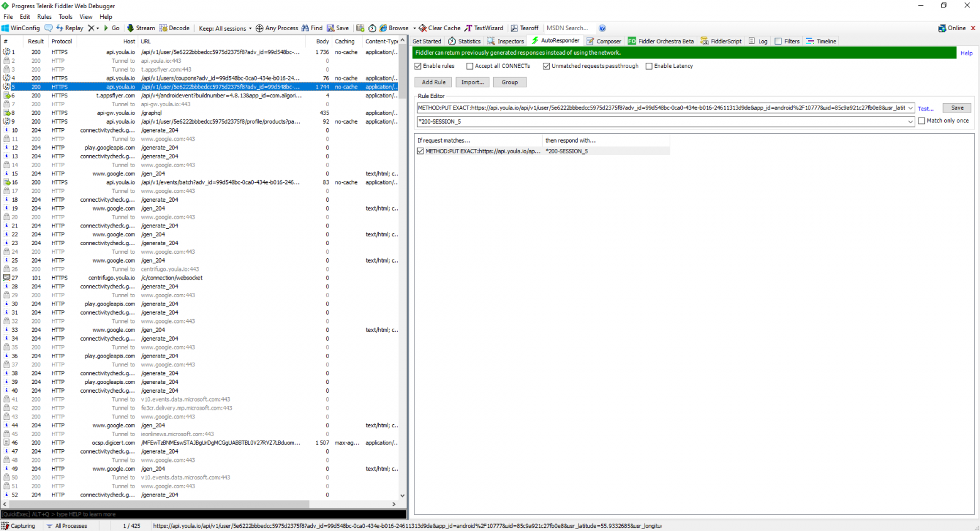Open the Help menu
980x531 pixels.
(x=106, y=17)
